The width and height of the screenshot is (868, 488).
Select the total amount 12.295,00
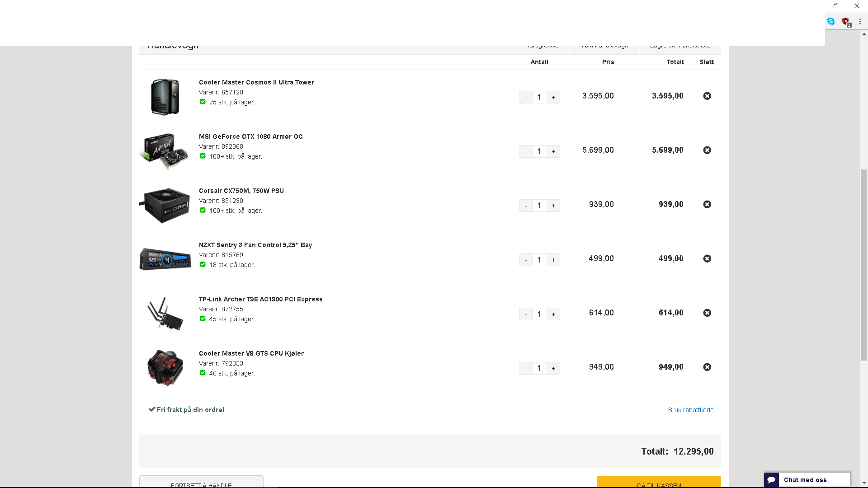(693, 451)
